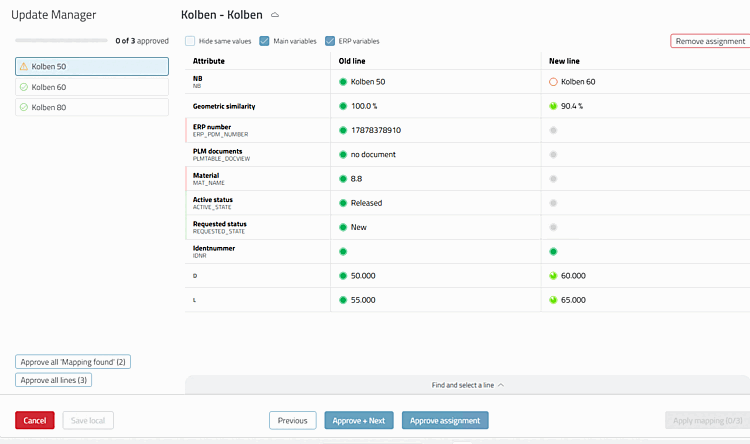The image size is (750, 444).
Task: Click the Attribute column header
Action: [209, 61]
